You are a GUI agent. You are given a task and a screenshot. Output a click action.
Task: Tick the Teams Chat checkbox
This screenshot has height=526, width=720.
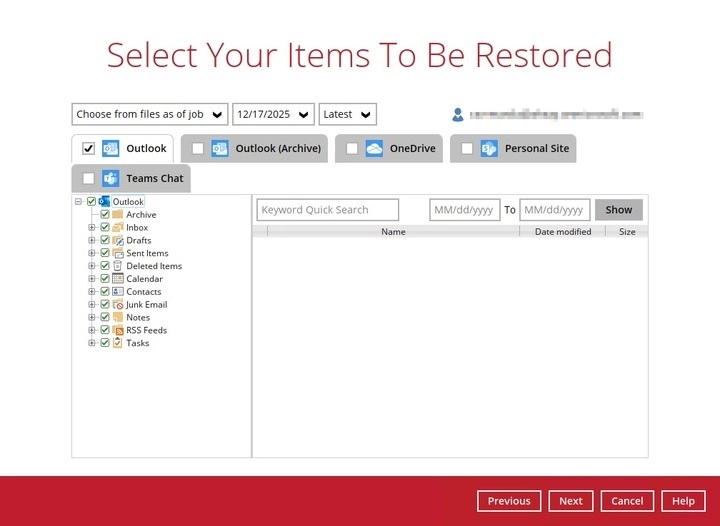pyautogui.click(x=89, y=179)
